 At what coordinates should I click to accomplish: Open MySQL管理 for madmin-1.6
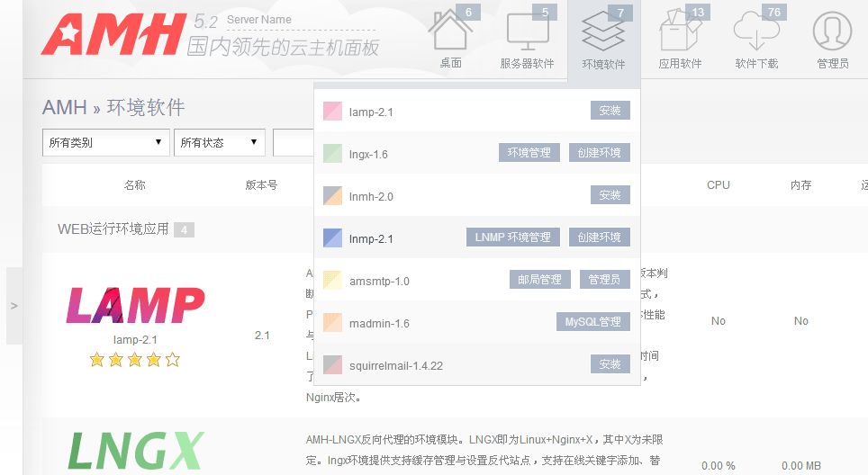[592, 322]
